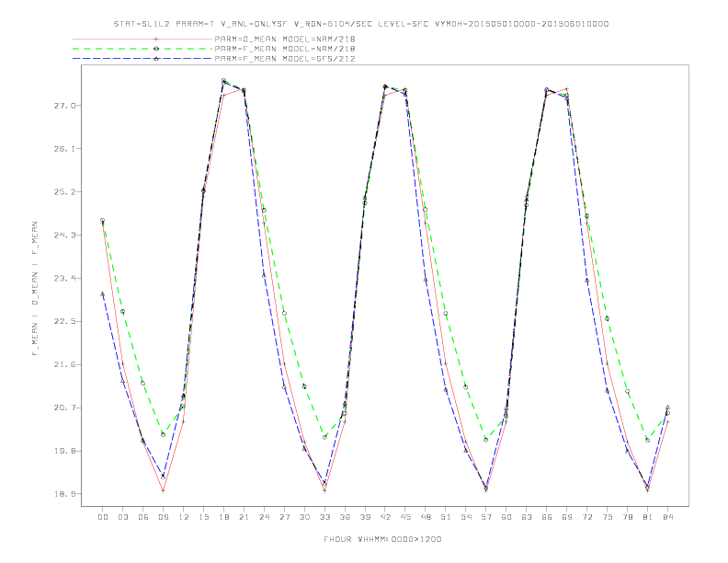Click the x-axis tick label 00
The width and height of the screenshot is (728, 563).
[103, 517]
